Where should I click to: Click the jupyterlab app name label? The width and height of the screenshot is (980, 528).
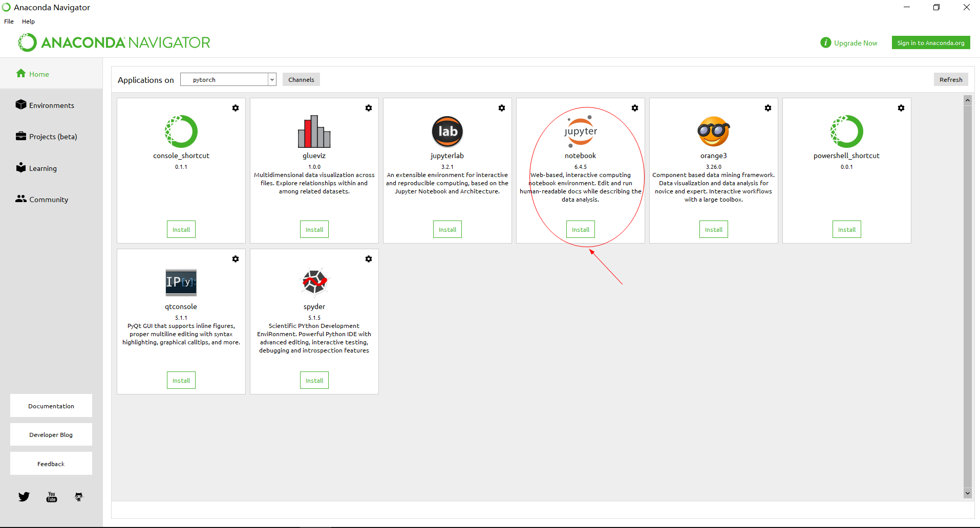click(448, 156)
